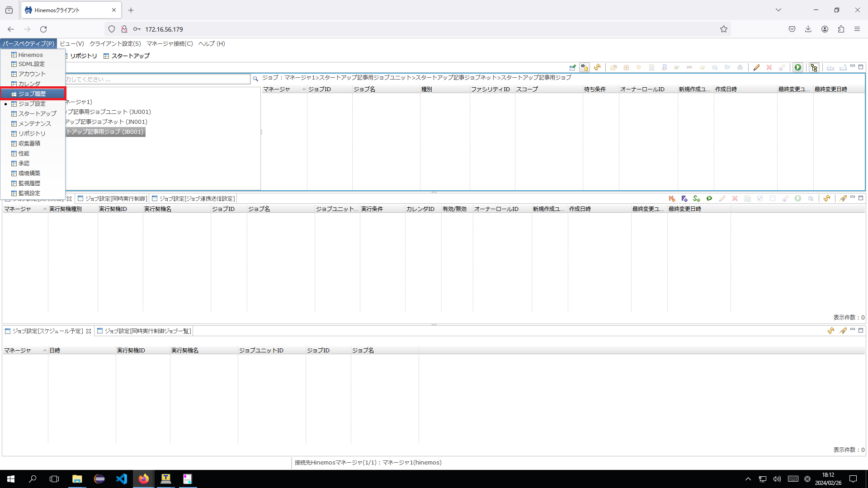The height and width of the screenshot is (488, 868).
Task: Select スタートアップ記事用ジョブ (JB001) tree item
Action: pos(105,132)
